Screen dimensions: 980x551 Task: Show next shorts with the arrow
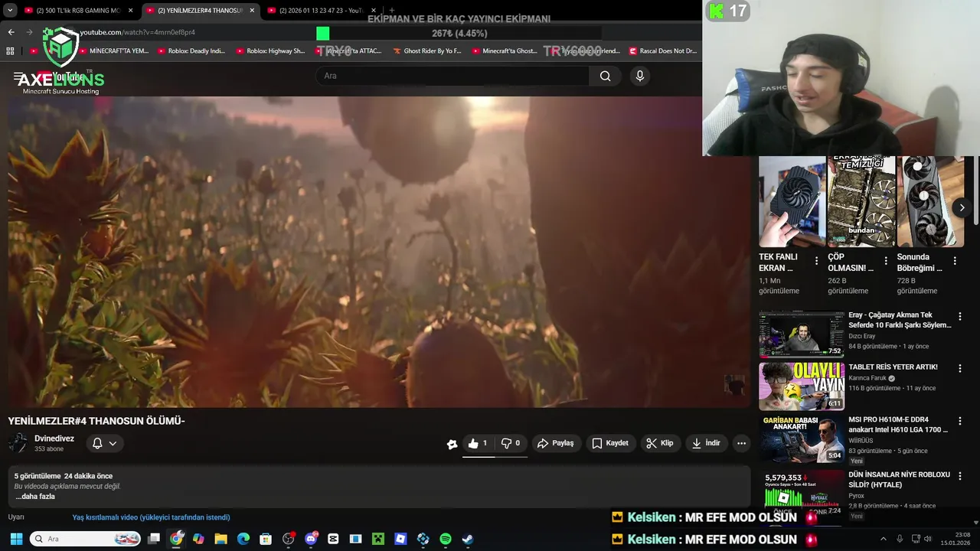click(962, 207)
